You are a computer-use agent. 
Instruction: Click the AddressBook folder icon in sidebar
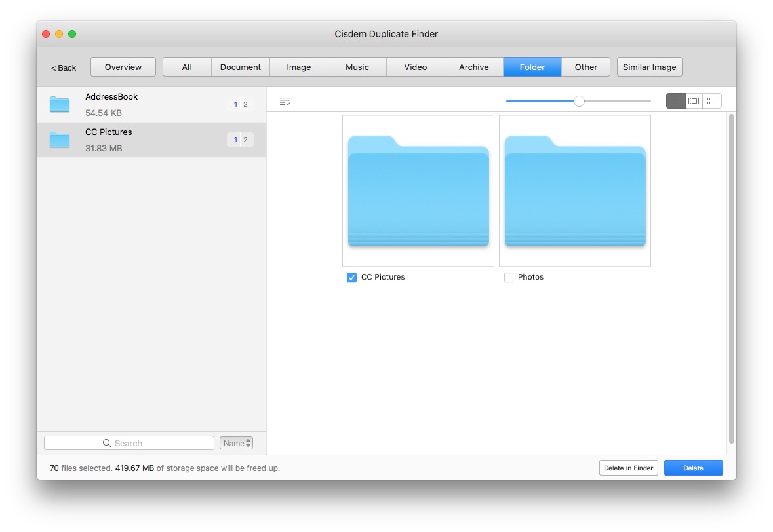click(x=60, y=104)
